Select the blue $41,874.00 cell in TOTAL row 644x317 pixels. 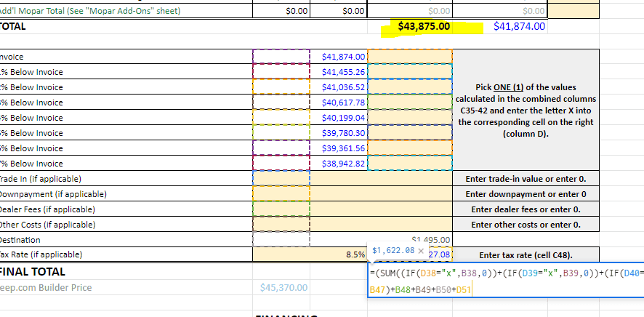[x=500, y=26]
